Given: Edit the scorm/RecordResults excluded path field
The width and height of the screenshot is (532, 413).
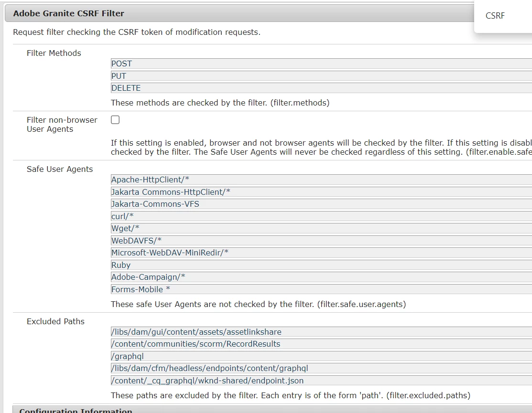Looking at the screenshot, I should 321,344.
